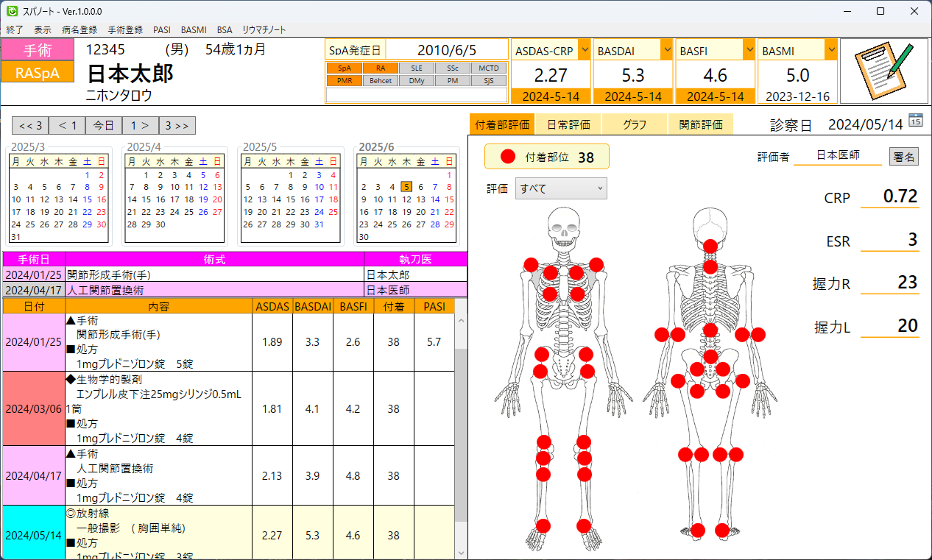Click the スパノート app icon in title bar
The image size is (932, 560).
(x=11, y=11)
